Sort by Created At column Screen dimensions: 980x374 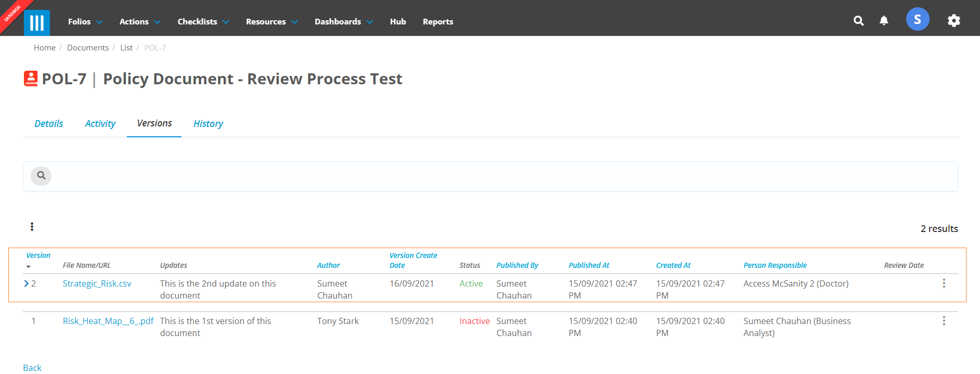pos(673,265)
